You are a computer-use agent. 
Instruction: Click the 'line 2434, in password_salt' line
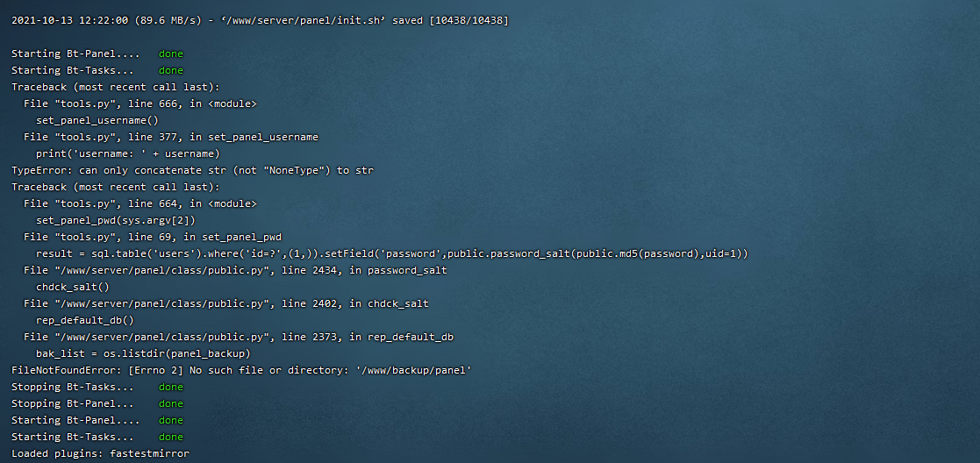tap(235, 271)
